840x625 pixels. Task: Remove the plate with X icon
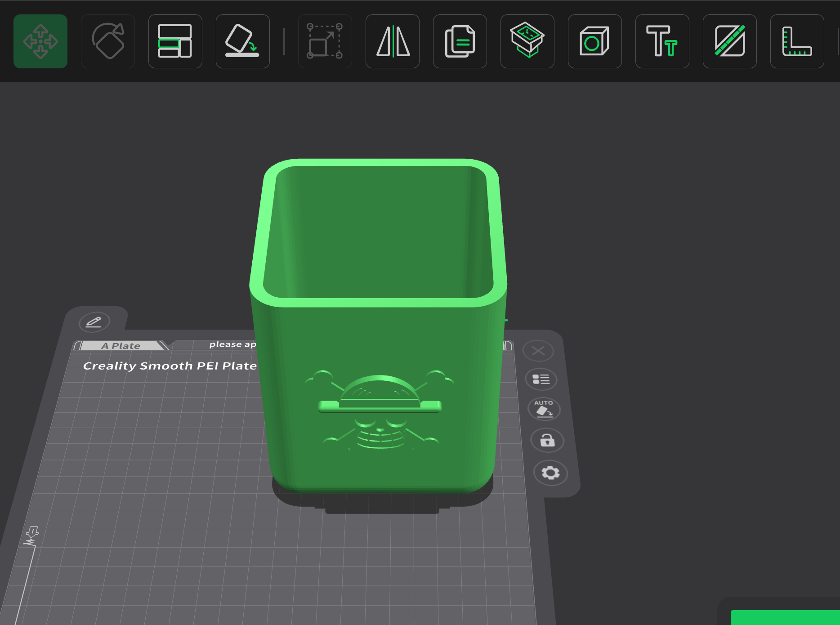[x=538, y=351]
